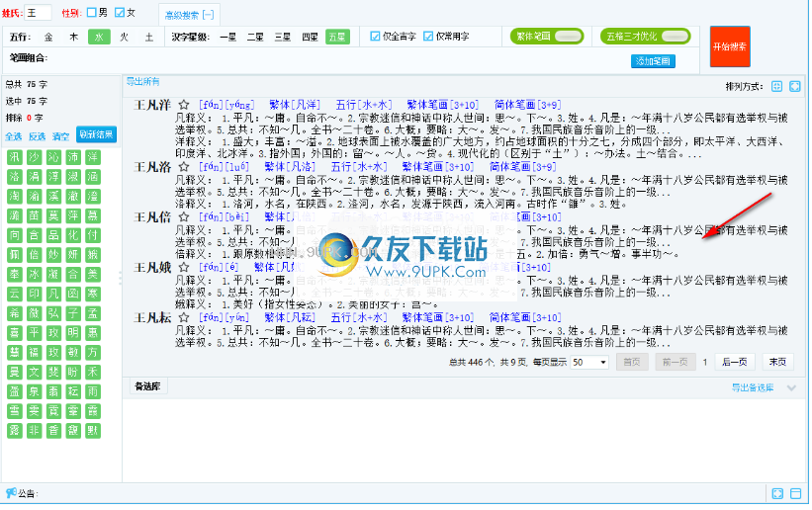Star the name 王凡洋

point(183,105)
